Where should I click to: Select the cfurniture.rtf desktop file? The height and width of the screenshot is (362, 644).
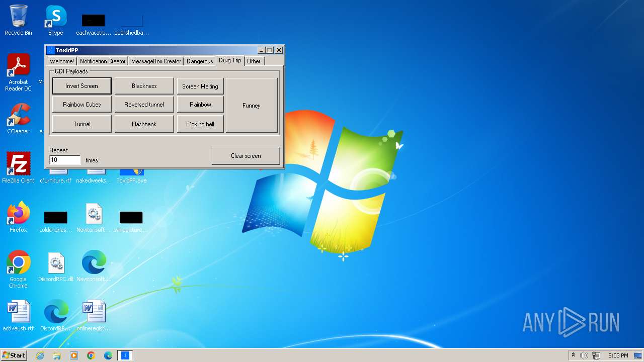click(x=56, y=176)
